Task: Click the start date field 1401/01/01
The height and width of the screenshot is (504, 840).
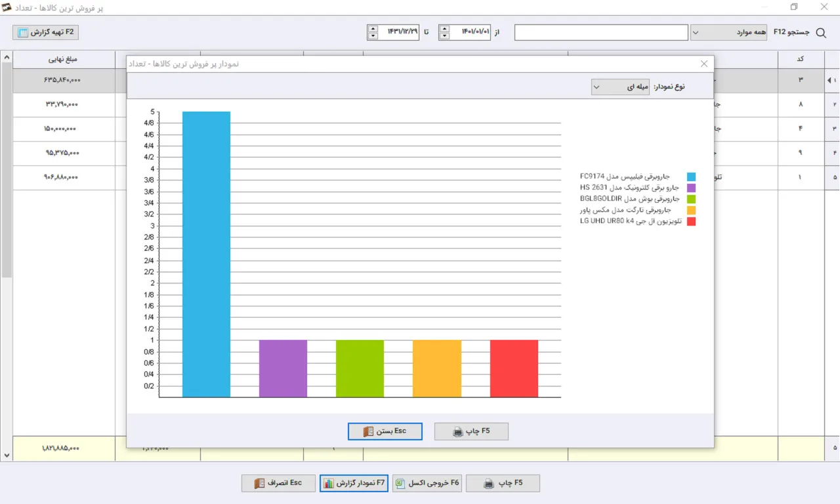Action: pyautogui.click(x=470, y=32)
